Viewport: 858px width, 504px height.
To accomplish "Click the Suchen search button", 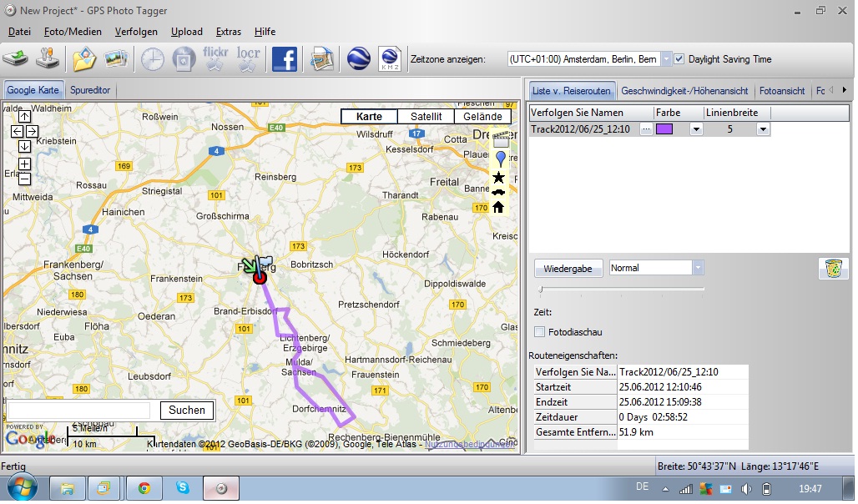I will click(187, 411).
